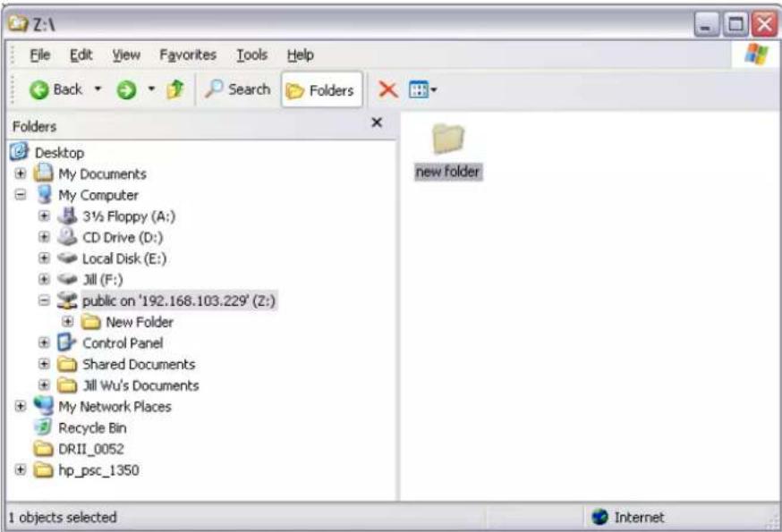This screenshot has height=532, width=782.
Task: Expand the CD Drive (D:) node
Action: 44,237
